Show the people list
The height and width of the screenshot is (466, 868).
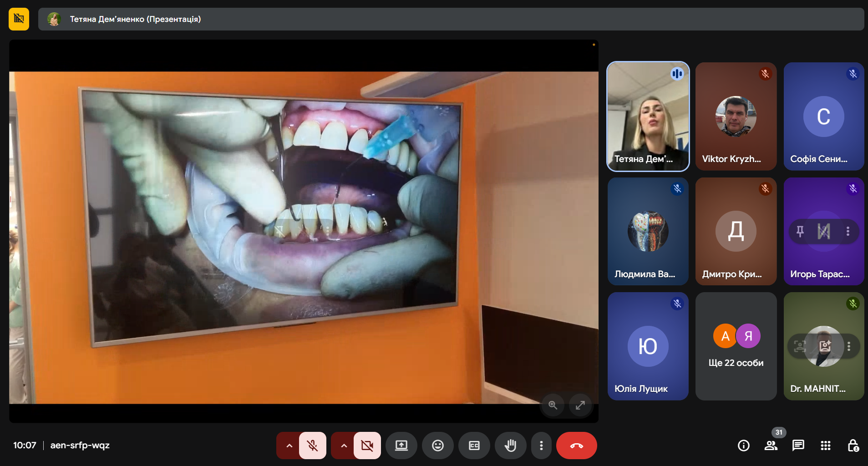771,446
